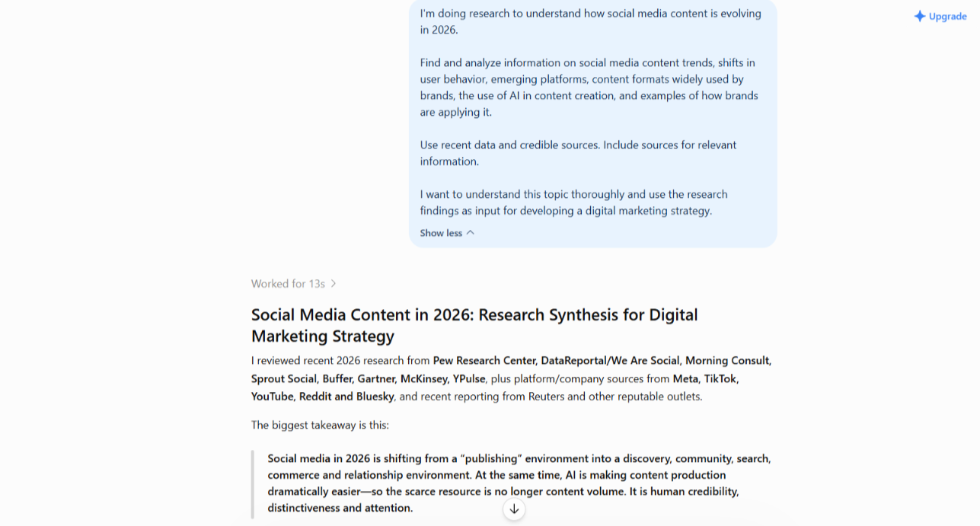This screenshot has height=526, width=980.
Task: Click the prompt paragraph "I want to understand this topic"
Action: pos(574,202)
